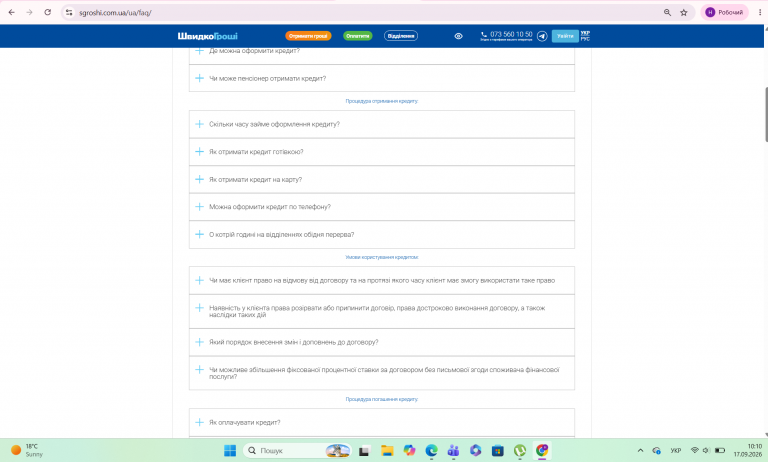Expand 'Чи може пенсіонер отримати кредит?'
Viewport: 768px width, 462px height.
382,78
